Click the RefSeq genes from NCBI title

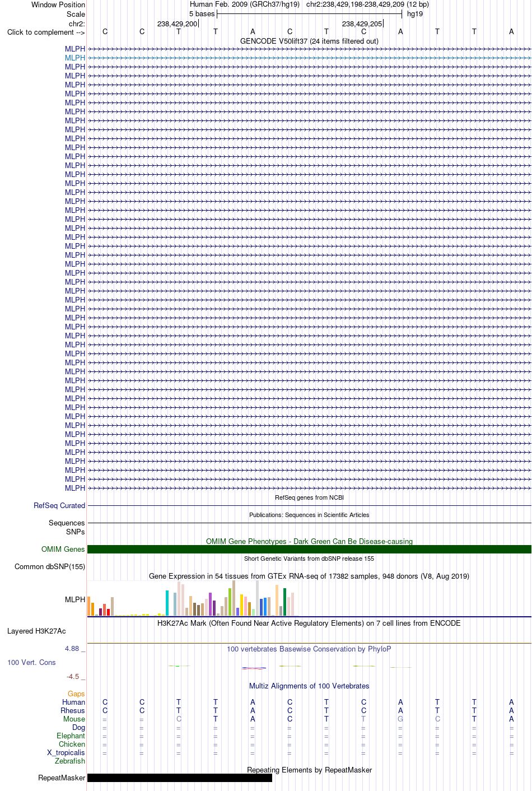pos(309,497)
